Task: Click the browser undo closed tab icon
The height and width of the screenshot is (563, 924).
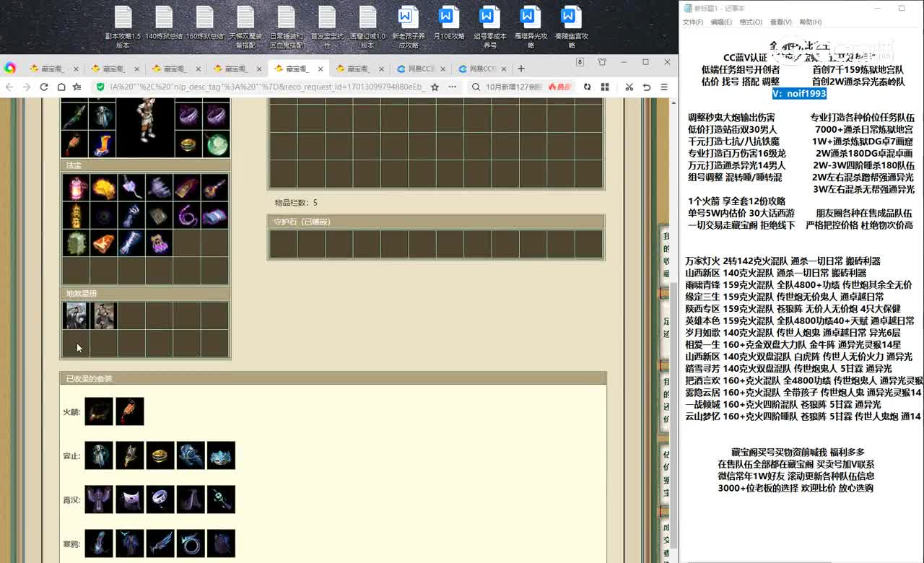Action: click(x=647, y=87)
